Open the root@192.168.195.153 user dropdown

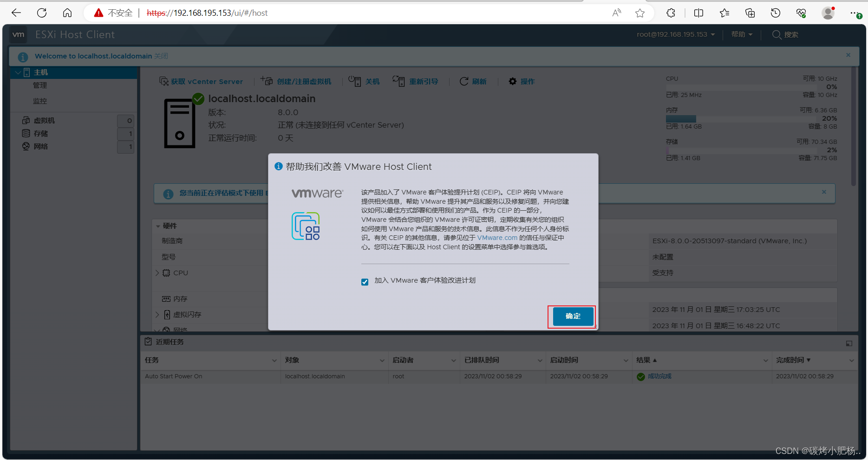[676, 34]
